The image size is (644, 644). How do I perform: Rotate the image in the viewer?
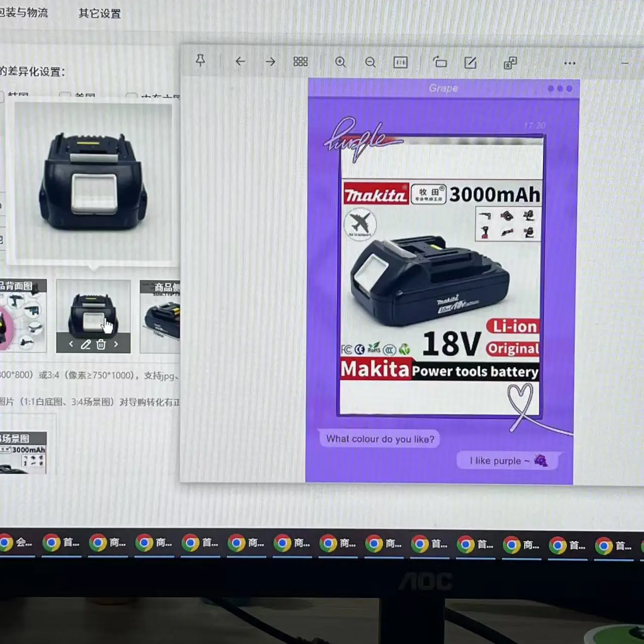coord(440,62)
